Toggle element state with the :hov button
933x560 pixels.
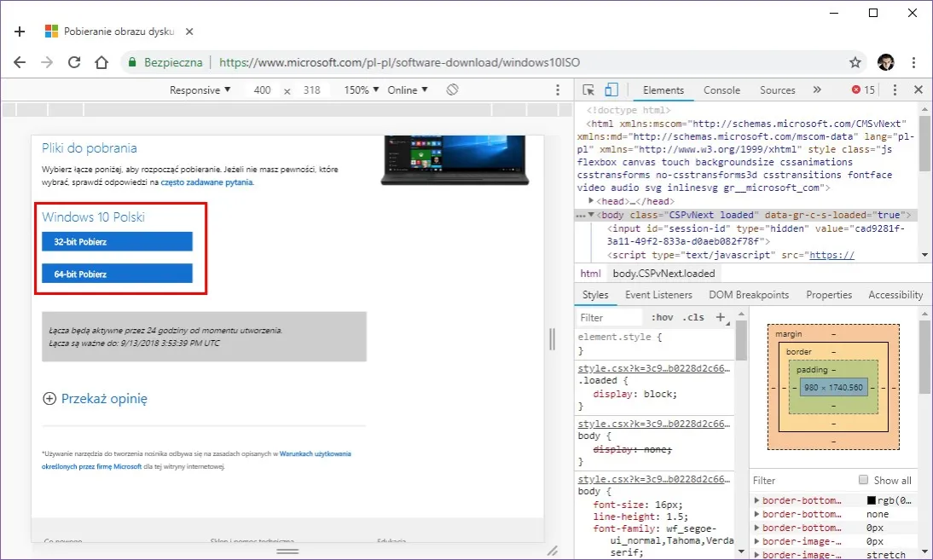662,316
